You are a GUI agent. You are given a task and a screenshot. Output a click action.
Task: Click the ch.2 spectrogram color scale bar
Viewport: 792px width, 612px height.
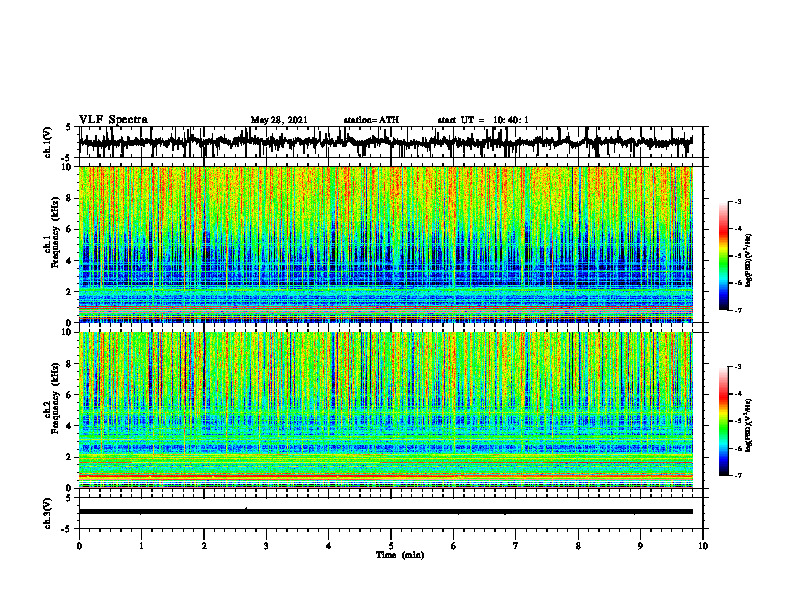click(723, 421)
